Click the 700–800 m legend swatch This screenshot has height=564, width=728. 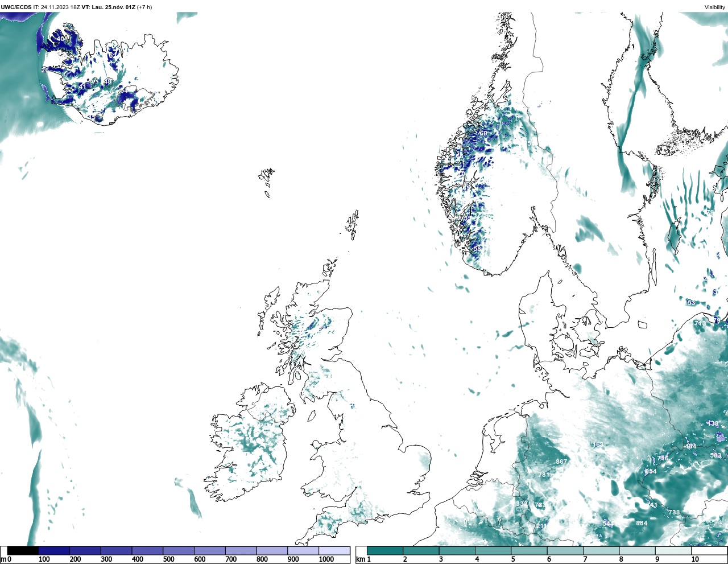click(241, 550)
